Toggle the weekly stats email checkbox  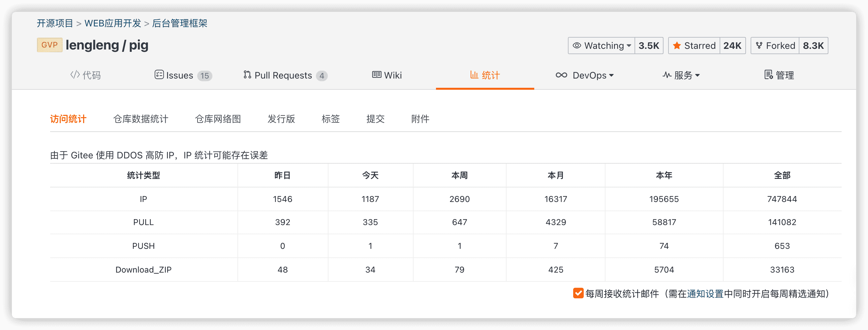578,293
